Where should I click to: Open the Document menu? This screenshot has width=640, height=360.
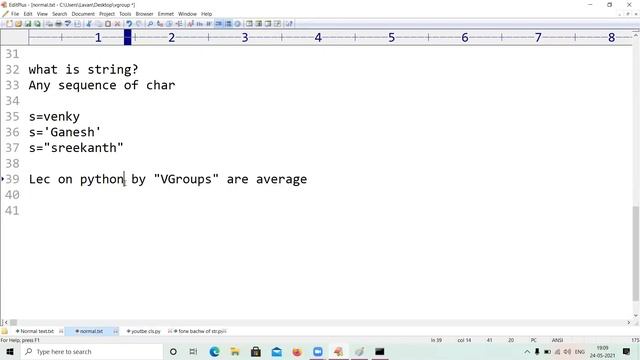(x=83, y=14)
